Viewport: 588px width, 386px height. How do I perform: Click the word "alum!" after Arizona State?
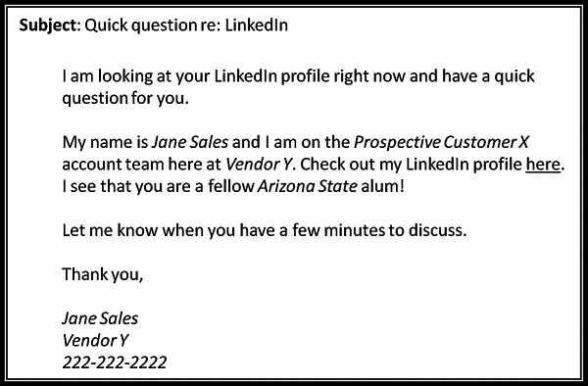(x=382, y=186)
